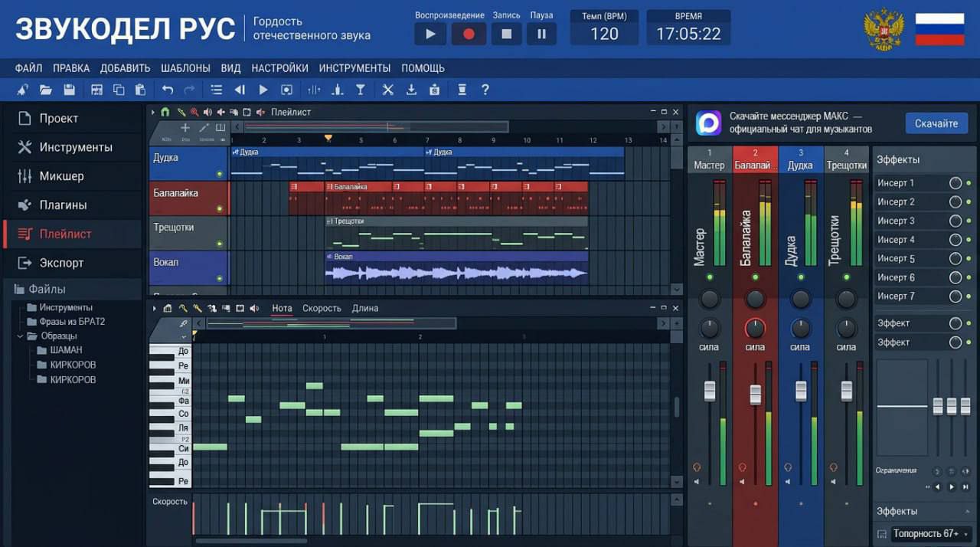Toggle the Инсерт 5 effect circle switch
This screenshot has height=547, width=980.
[955, 259]
